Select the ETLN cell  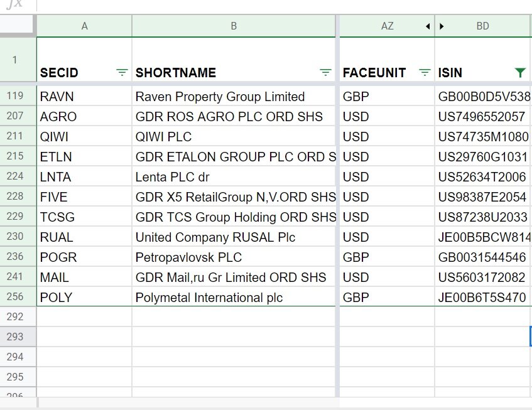click(84, 156)
